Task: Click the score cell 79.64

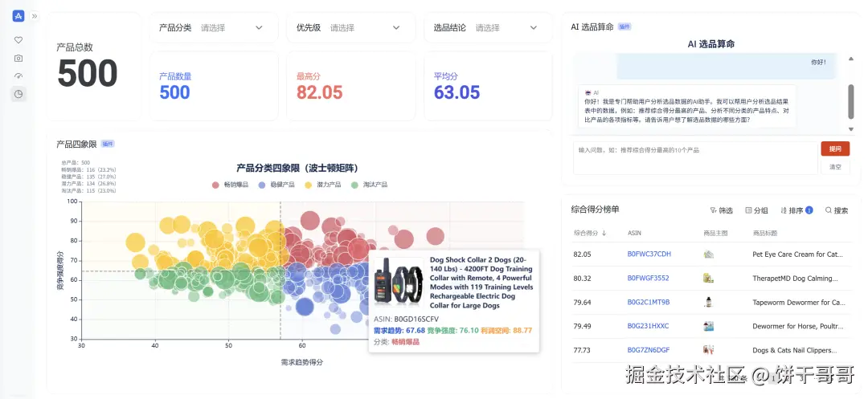Action: pos(583,303)
